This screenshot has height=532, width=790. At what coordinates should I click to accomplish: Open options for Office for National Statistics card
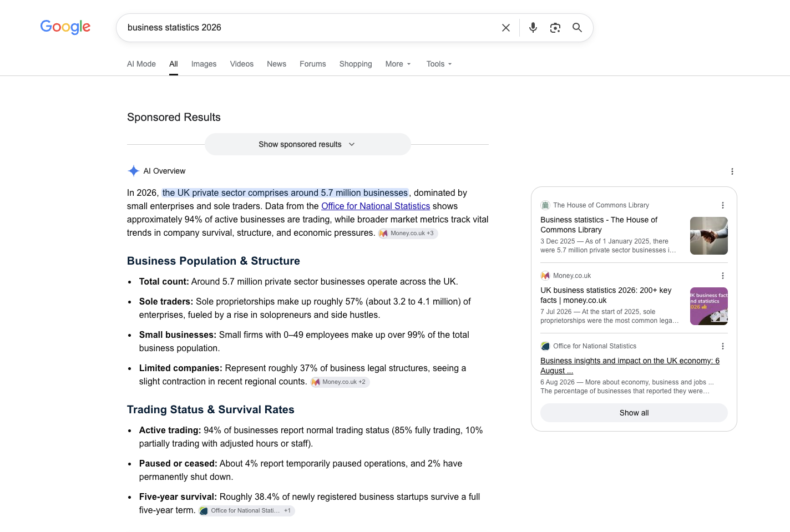(x=723, y=346)
